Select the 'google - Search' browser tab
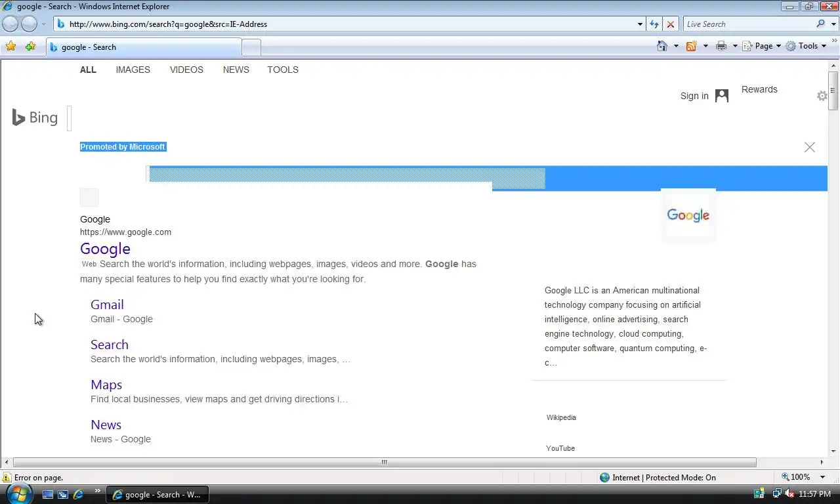 (x=144, y=47)
